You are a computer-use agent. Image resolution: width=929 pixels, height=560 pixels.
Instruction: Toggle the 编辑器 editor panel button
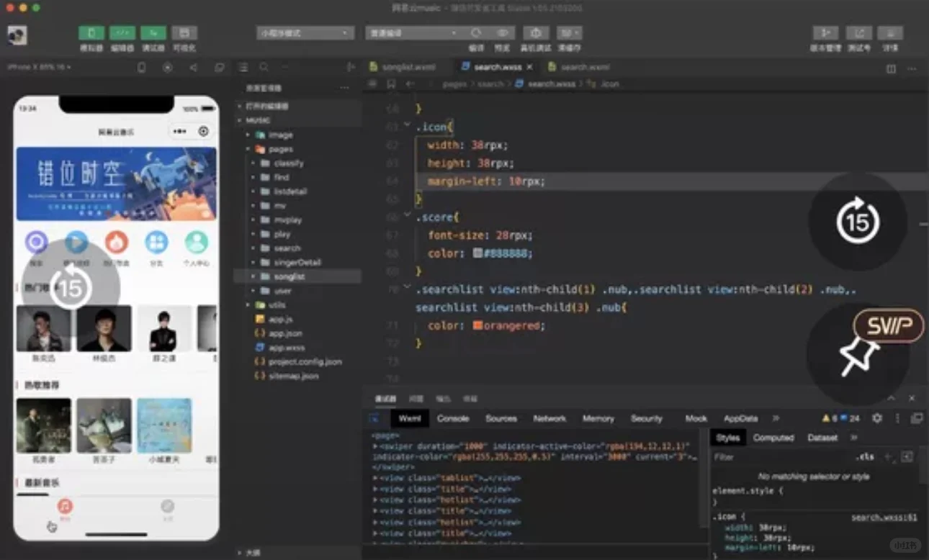(122, 33)
